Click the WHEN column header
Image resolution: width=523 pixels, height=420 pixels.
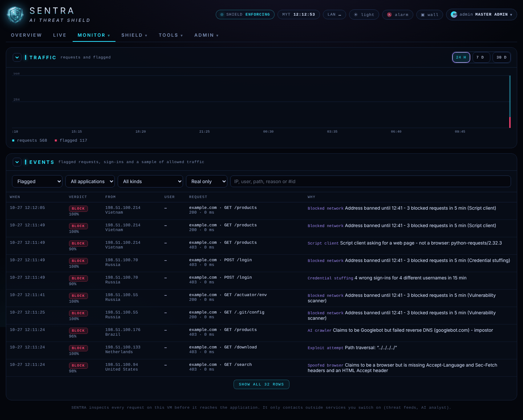[x=15, y=197]
